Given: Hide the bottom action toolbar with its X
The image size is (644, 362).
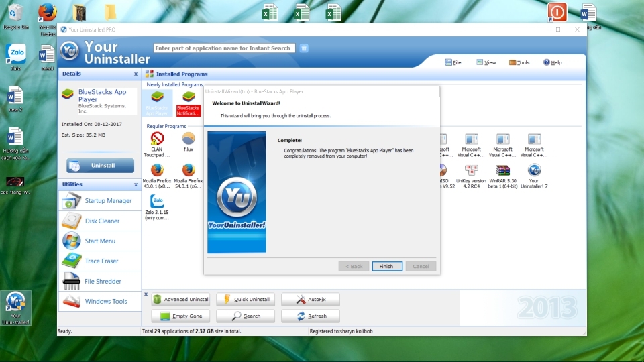Looking at the screenshot, I should (x=146, y=294).
